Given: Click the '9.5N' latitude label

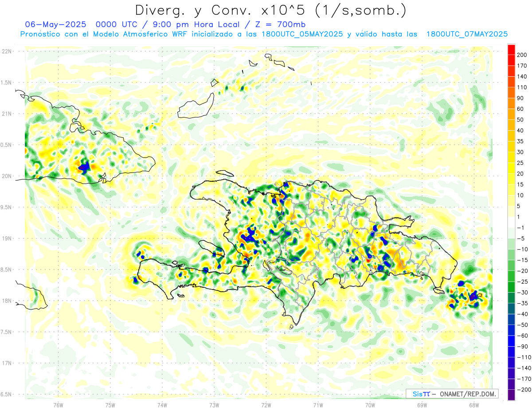Looking at the screenshot, I should click(x=7, y=207).
